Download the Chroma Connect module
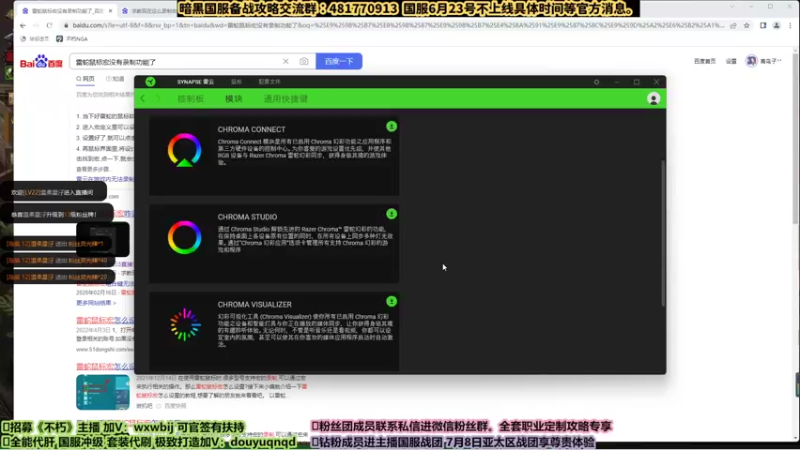This screenshot has width=800, height=450. pos(391,127)
